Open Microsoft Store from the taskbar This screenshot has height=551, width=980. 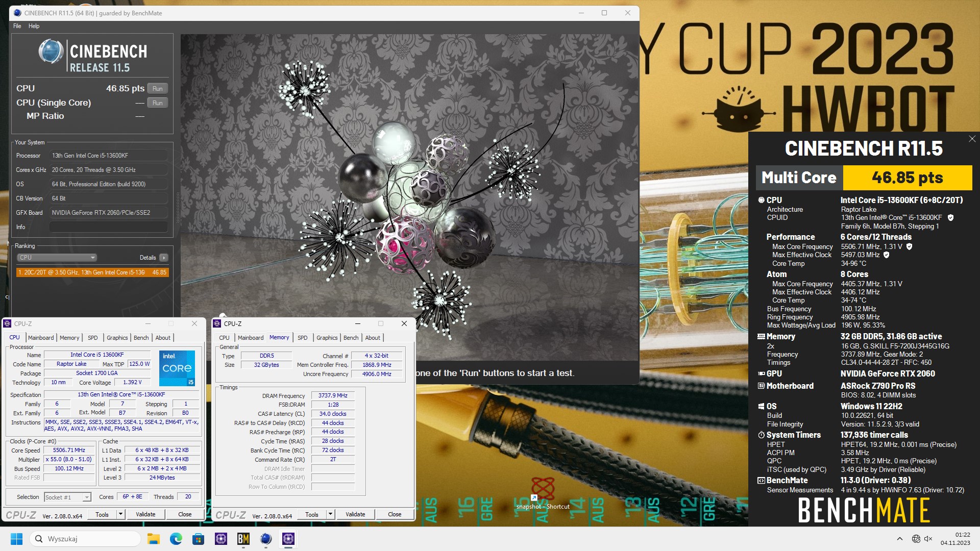click(x=198, y=539)
